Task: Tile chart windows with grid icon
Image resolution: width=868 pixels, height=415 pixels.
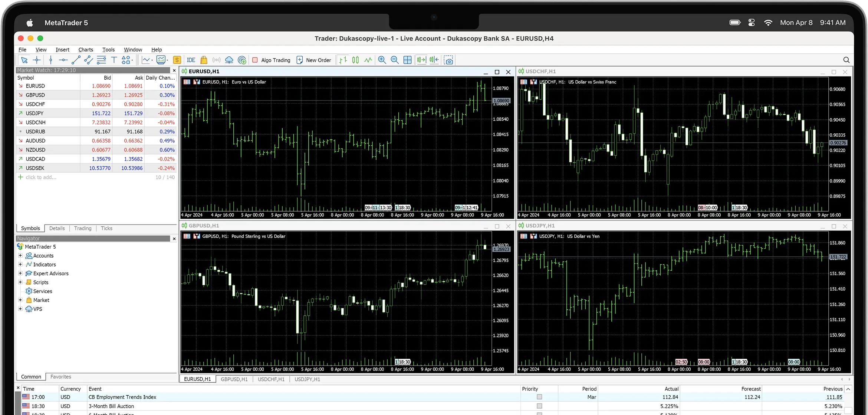Action: [x=407, y=60]
